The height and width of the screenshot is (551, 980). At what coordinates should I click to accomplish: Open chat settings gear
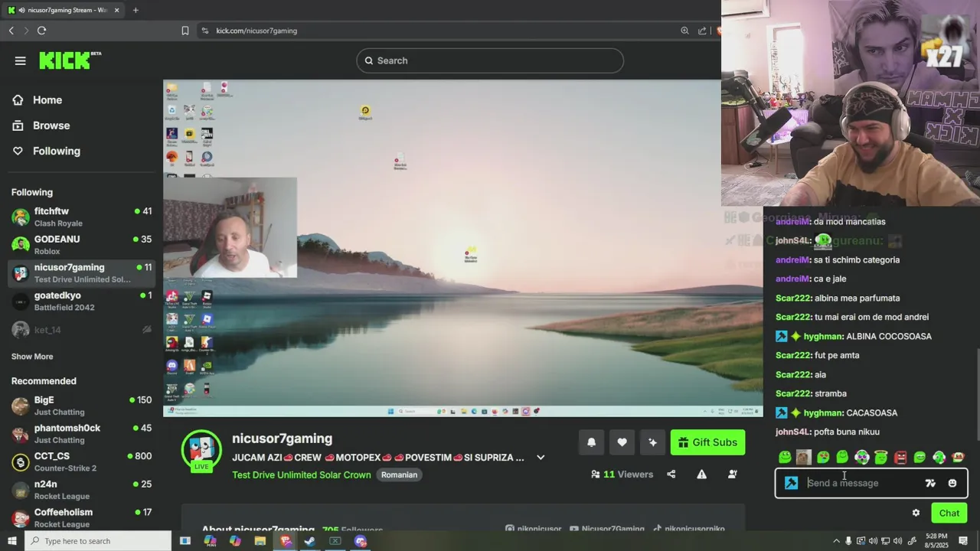pyautogui.click(x=916, y=513)
